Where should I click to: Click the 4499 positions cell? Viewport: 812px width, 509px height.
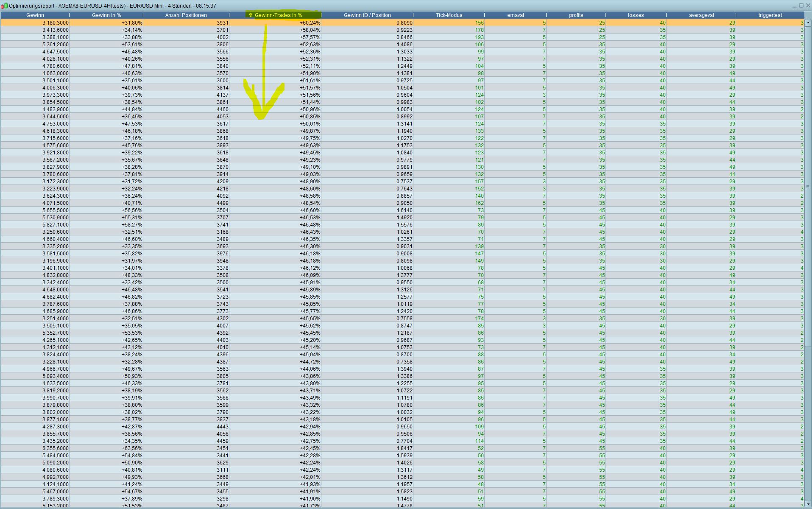click(x=186, y=203)
